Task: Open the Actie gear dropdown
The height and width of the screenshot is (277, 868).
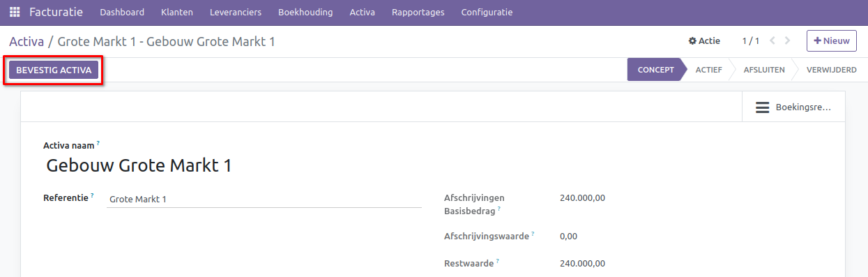Action: coord(704,41)
